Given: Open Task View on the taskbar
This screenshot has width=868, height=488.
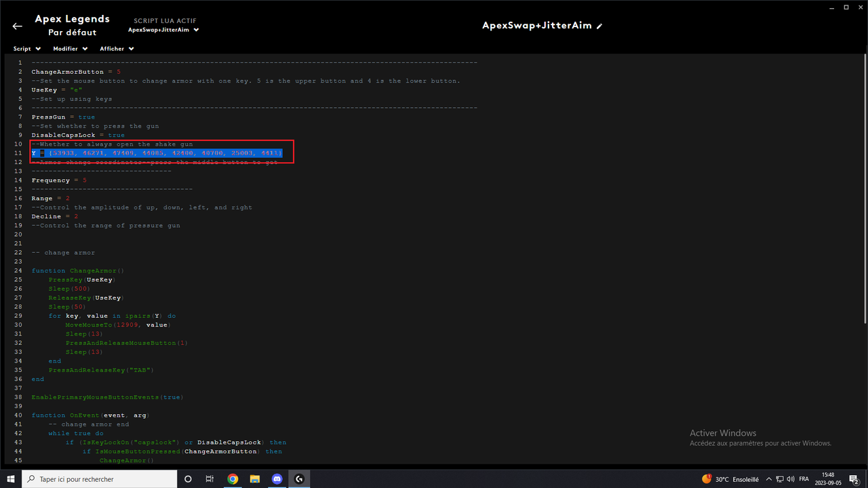Looking at the screenshot, I should click(210, 479).
